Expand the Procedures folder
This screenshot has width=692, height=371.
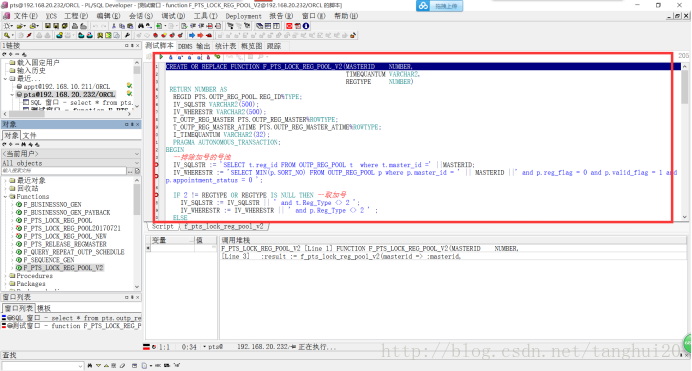[x=6, y=276]
